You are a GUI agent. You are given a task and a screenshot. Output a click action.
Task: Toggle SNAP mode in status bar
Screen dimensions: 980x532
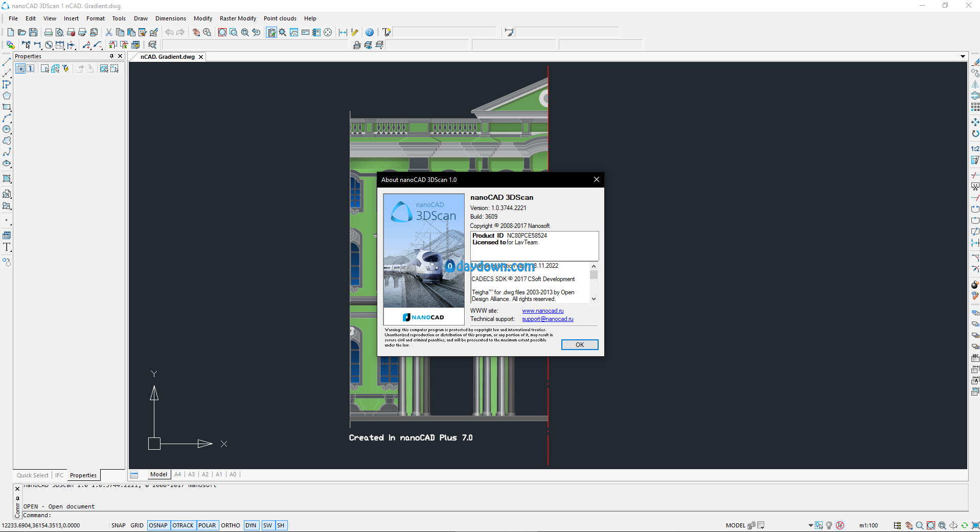[119, 525]
